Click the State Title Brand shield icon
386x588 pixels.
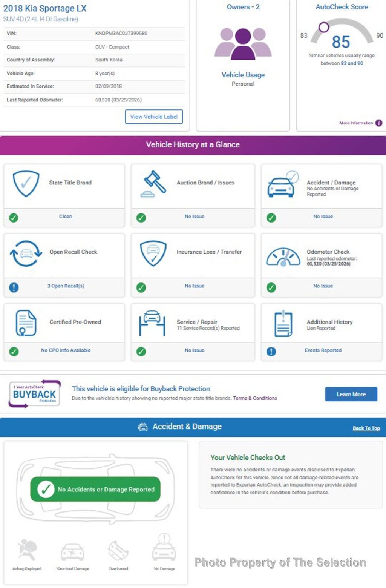click(x=26, y=183)
